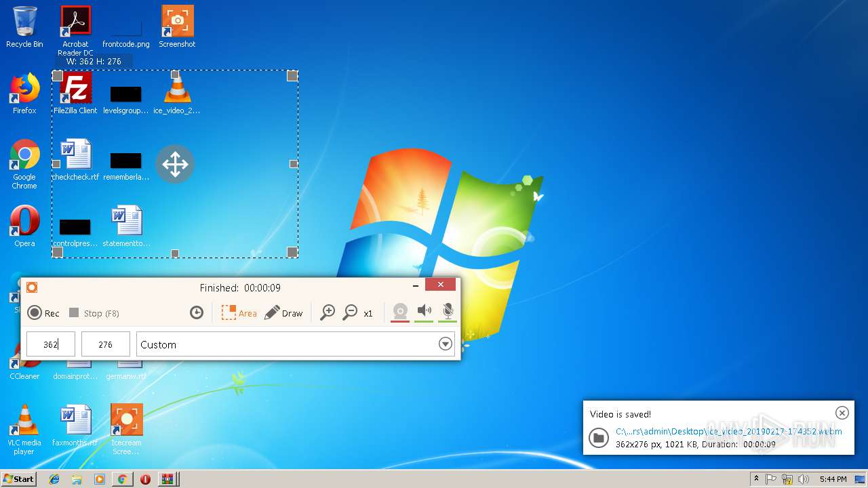Open Opera desktop shortcut

(24, 226)
